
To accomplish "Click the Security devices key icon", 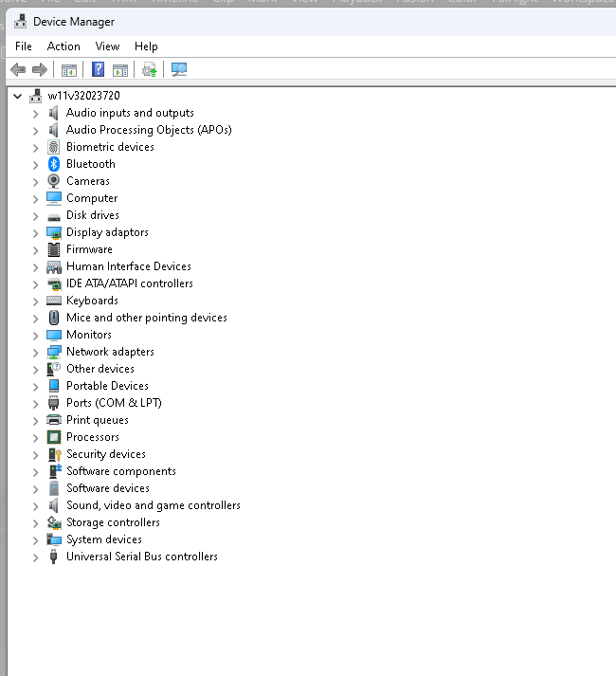I will pyautogui.click(x=54, y=454).
